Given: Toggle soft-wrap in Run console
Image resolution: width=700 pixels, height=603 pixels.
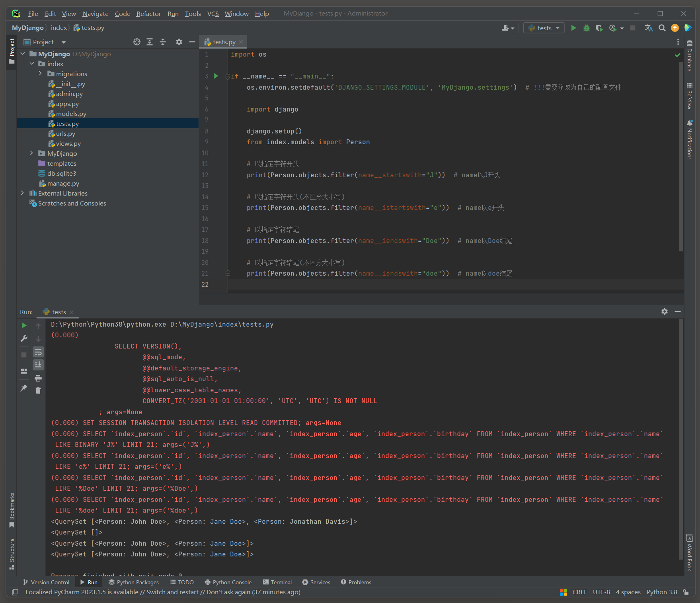Looking at the screenshot, I should (38, 352).
